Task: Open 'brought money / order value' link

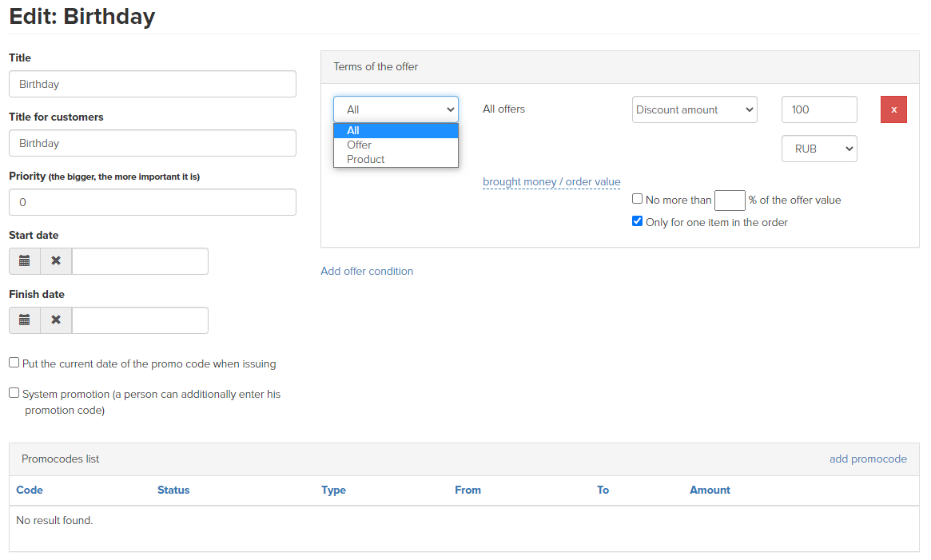Action: click(551, 182)
